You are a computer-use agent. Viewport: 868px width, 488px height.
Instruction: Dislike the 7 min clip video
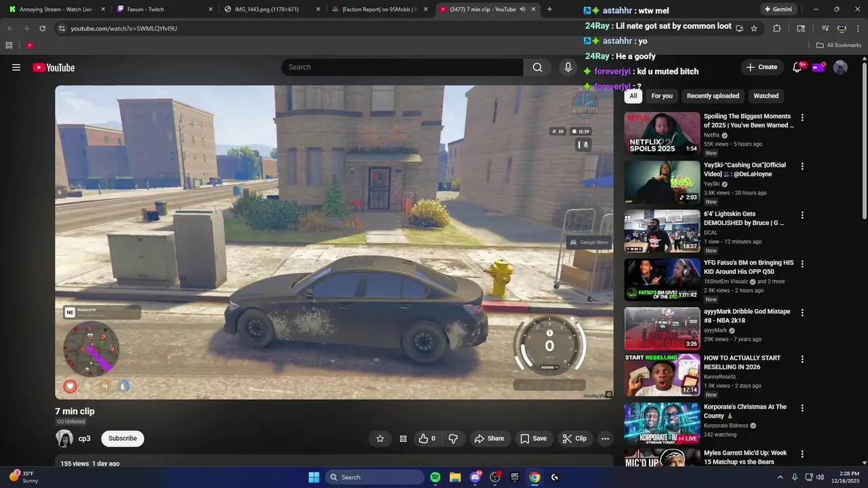coord(453,439)
